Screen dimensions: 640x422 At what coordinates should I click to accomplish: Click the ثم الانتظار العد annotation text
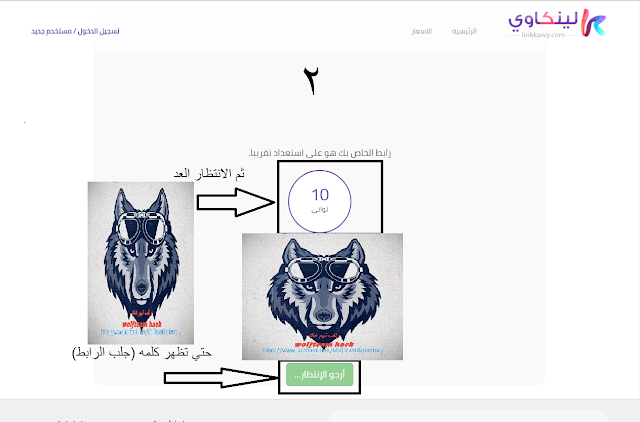(209, 173)
